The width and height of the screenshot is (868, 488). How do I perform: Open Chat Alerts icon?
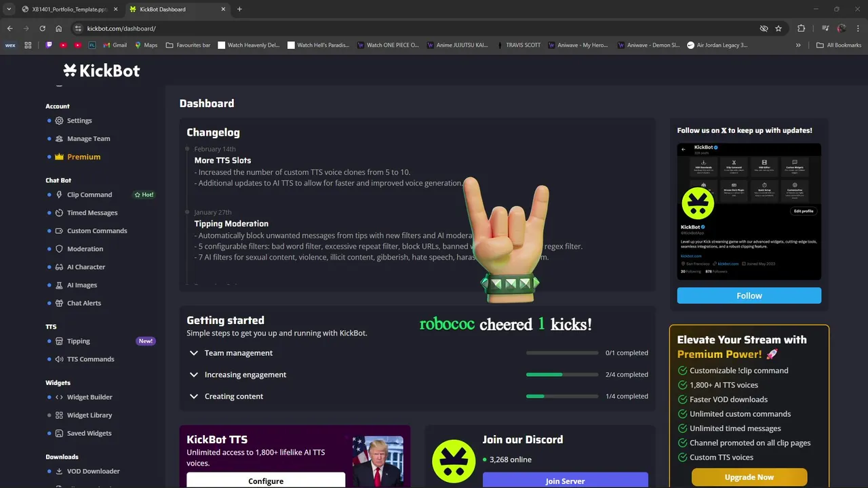60,303
